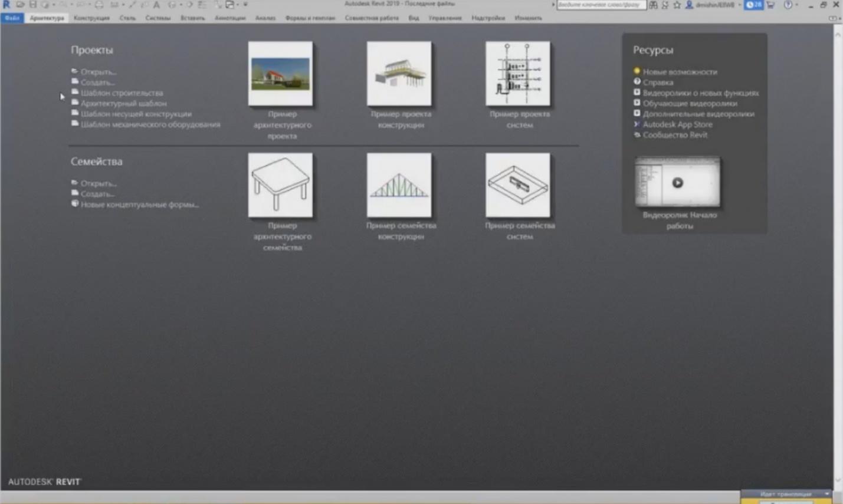Switch to the Совместная работа ribbon tab

click(372, 18)
